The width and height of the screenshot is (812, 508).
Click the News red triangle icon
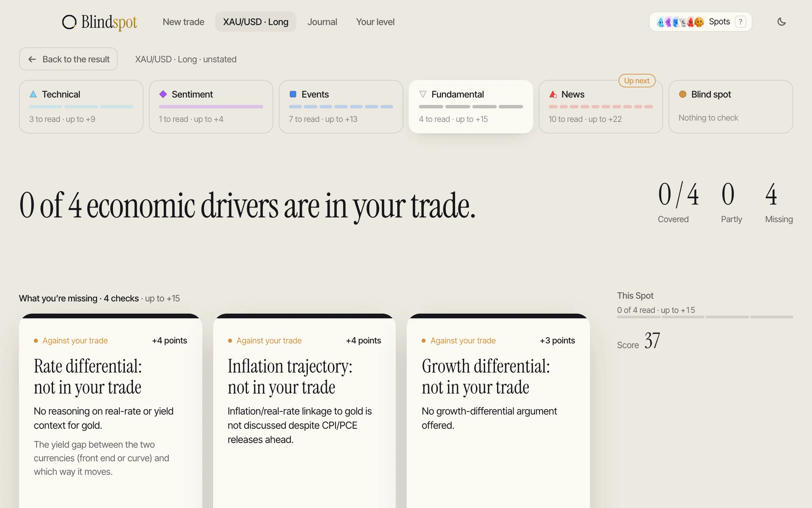point(553,94)
